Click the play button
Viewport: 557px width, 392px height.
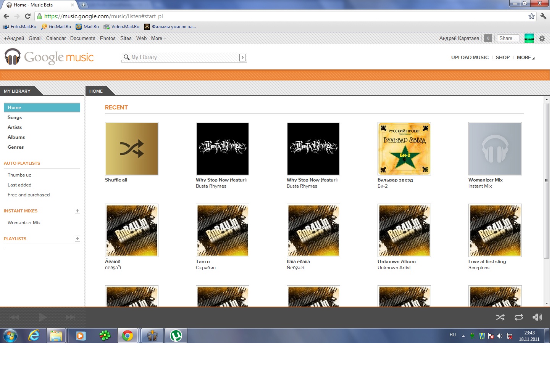[x=43, y=317]
